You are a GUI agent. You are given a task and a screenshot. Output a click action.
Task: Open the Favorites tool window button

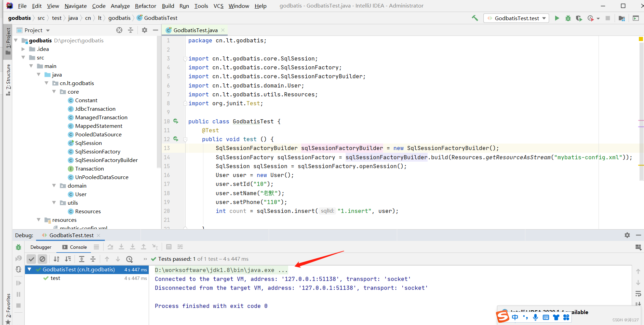point(8,308)
